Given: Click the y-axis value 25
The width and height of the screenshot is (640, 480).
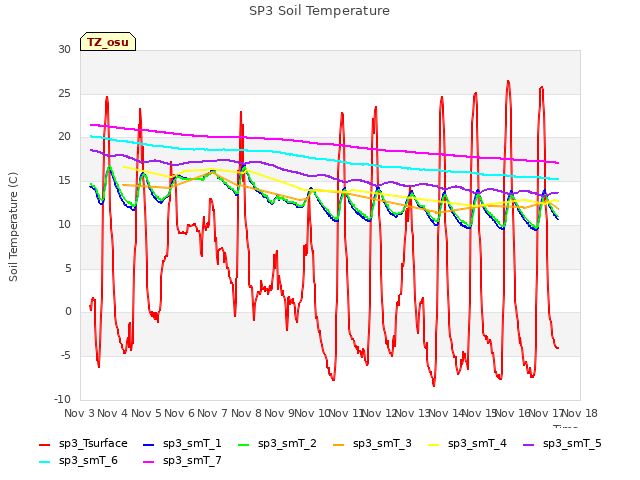Looking at the screenshot, I should coord(64,93).
